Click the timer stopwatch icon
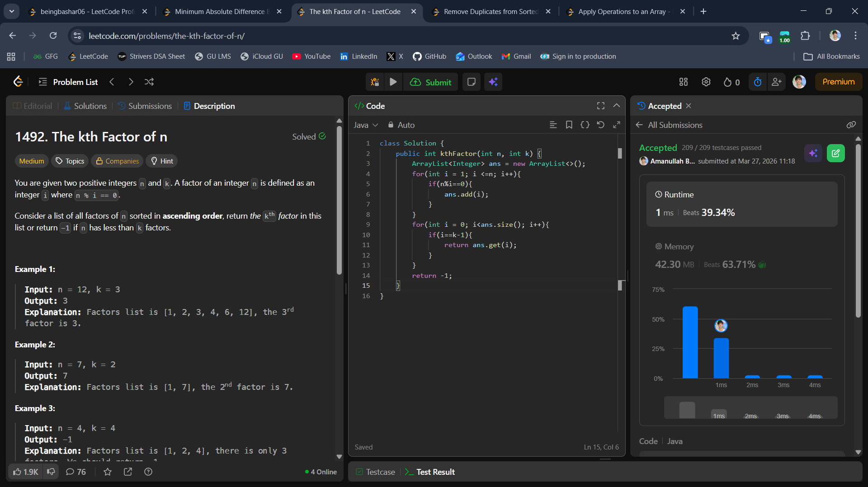Viewport: 868px width, 487px height. pos(758,82)
